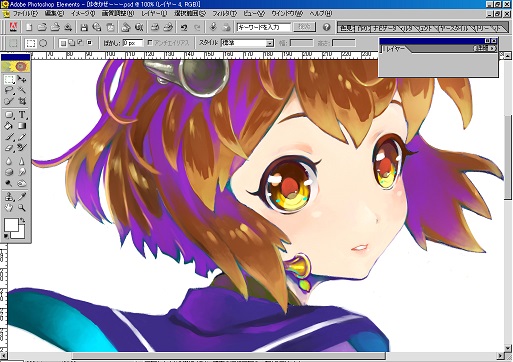
Task: Enable New Selection mode button
Action: click(63, 43)
